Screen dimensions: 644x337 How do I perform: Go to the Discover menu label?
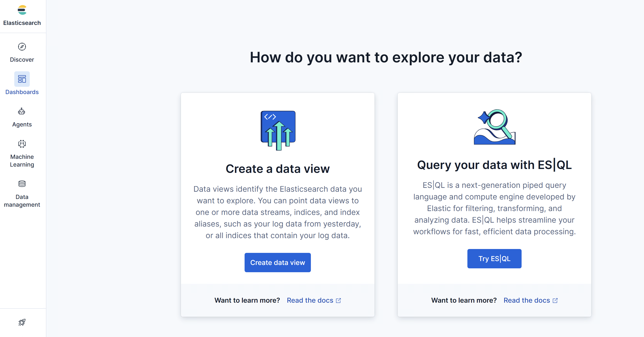(22, 60)
